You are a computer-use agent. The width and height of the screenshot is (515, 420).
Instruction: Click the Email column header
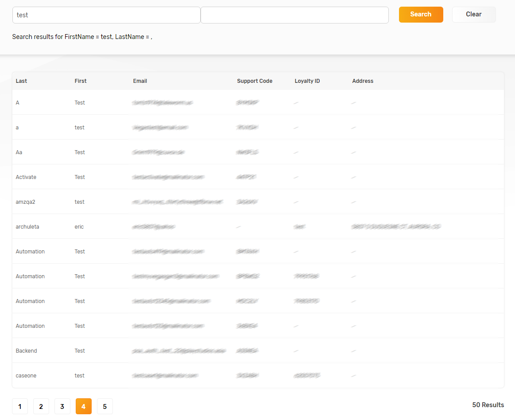click(140, 81)
